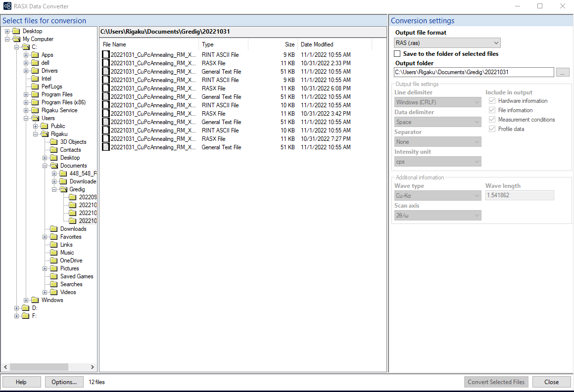Click the My Computer icon in tree

(16, 39)
